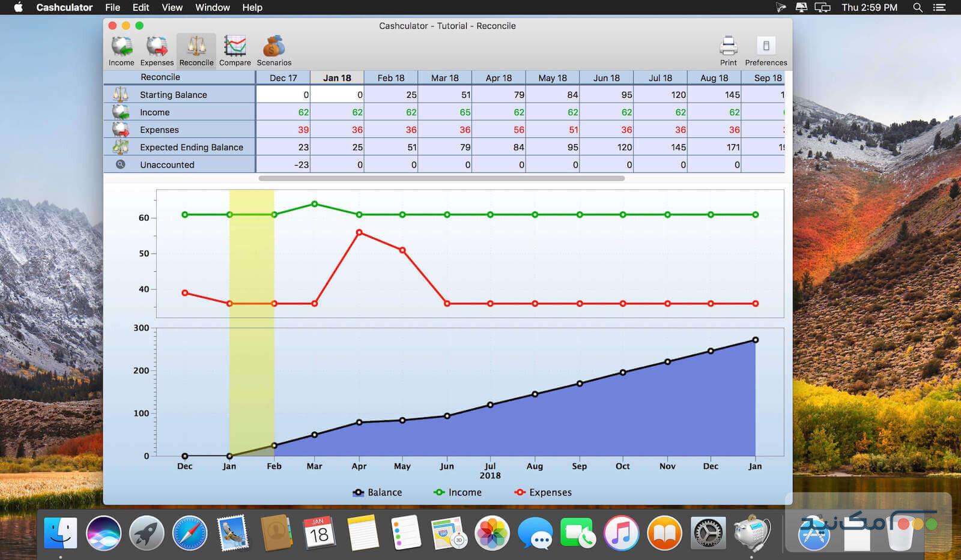961x560 pixels.
Task: Click the Unaccounted magnifier icon
Action: (121, 164)
